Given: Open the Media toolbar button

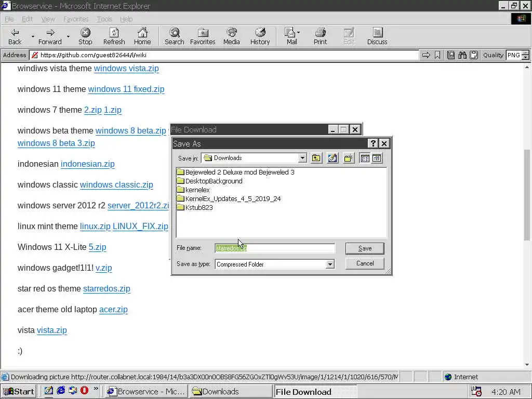Looking at the screenshot, I should pyautogui.click(x=231, y=36).
